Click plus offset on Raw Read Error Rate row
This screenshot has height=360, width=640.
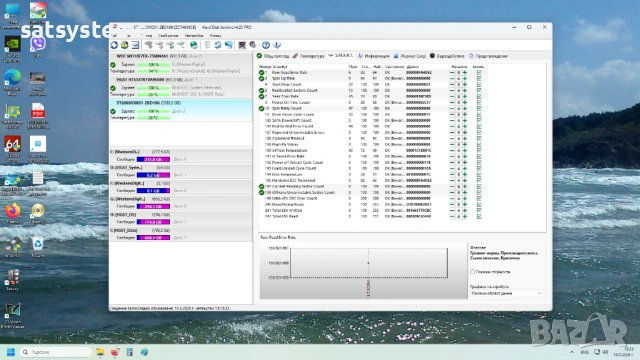(465, 72)
